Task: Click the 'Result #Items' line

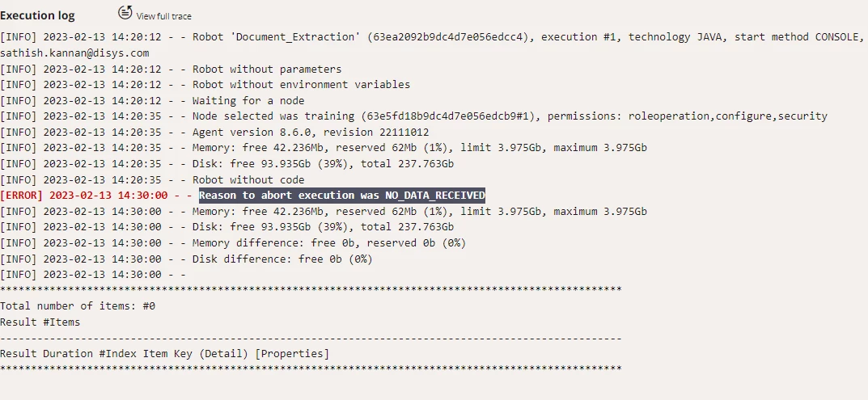Action: tap(40, 322)
